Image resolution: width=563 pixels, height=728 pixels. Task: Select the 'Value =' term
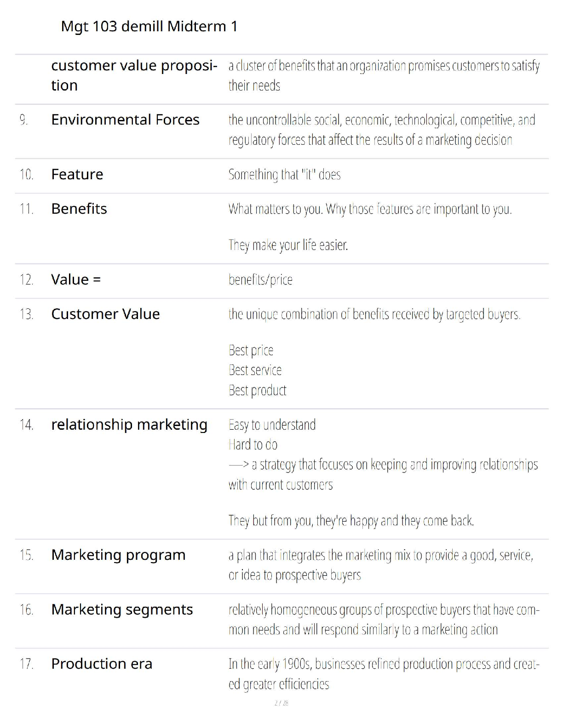[76, 280]
